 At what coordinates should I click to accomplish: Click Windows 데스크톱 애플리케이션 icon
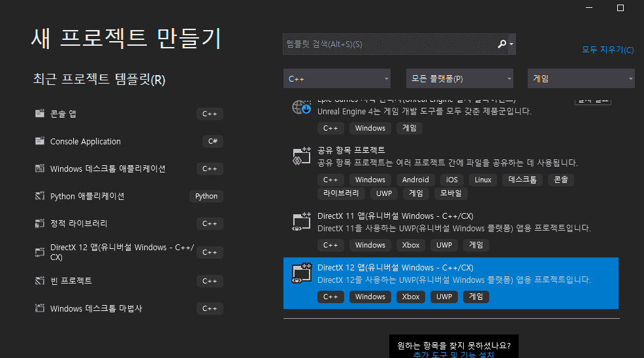pos(39,169)
